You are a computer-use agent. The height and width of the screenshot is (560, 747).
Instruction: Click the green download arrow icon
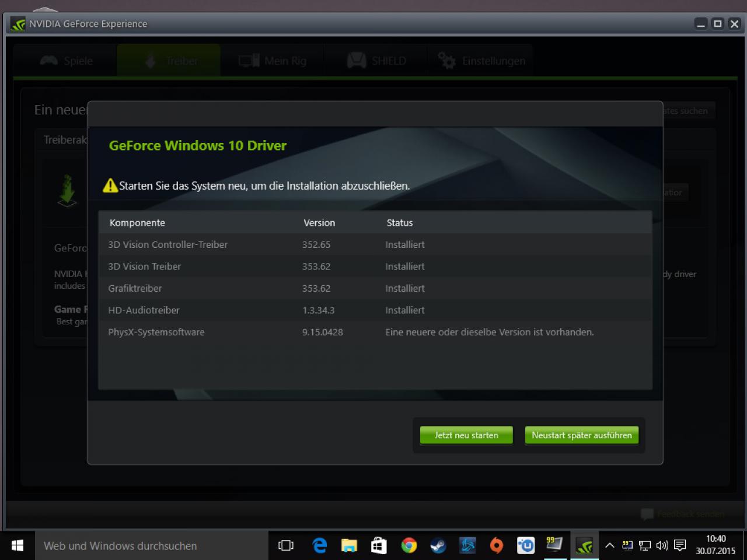(68, 190)
